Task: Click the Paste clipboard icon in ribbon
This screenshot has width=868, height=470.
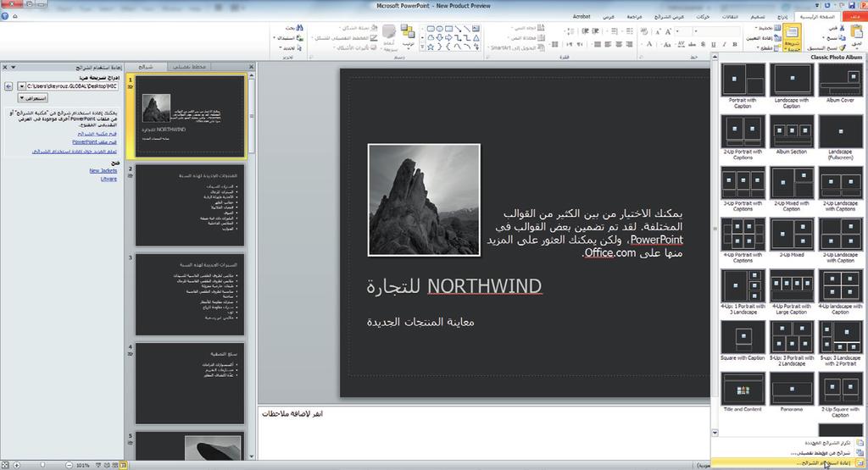Action: [x=856, y=31]
